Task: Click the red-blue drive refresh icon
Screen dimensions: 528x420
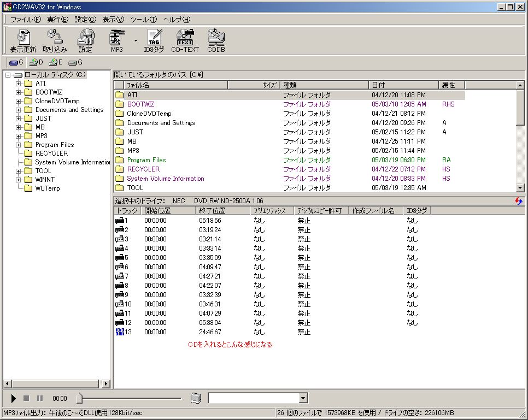Action: [519, 201]
